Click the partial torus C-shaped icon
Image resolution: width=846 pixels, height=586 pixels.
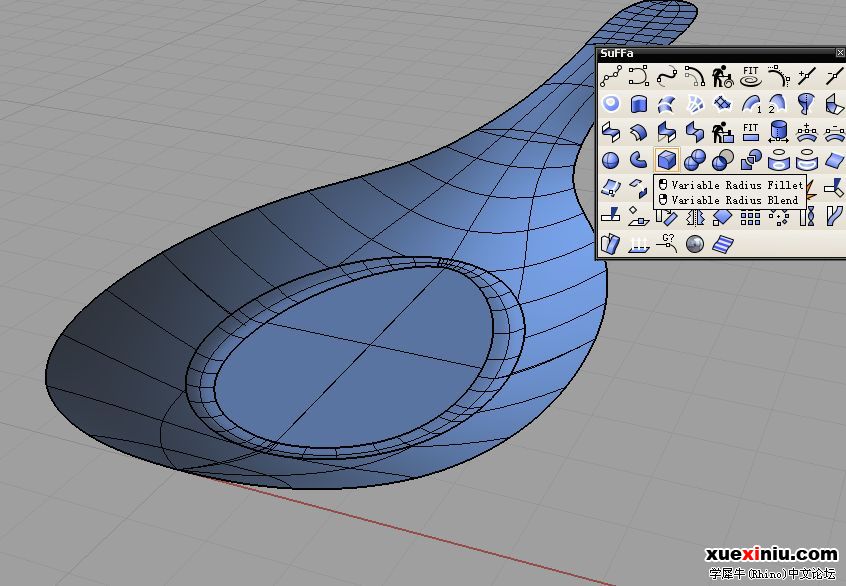(x=639, y=160)
